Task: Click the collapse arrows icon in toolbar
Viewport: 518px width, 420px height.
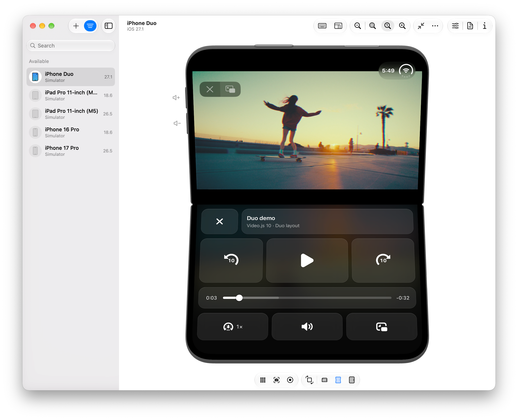Action: point(421,26)
